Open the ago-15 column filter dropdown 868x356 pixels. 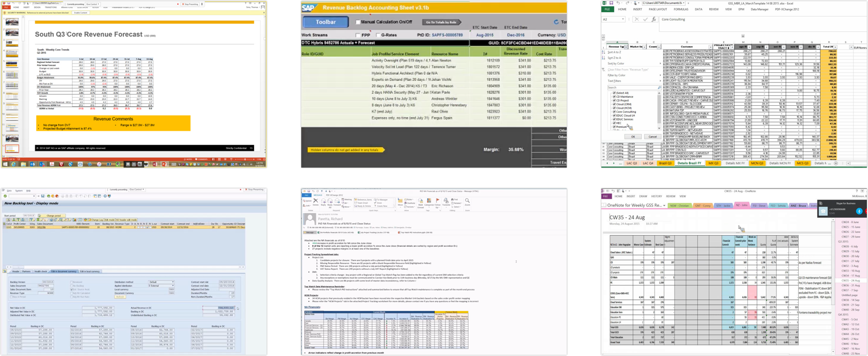[749, 47]
